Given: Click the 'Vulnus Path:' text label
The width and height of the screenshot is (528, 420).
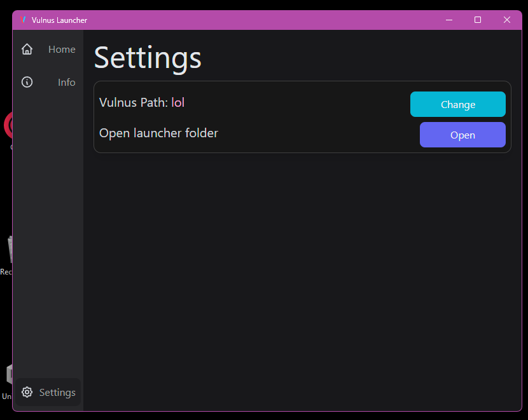Looking at the screenshot, I should tap(134, 102).
